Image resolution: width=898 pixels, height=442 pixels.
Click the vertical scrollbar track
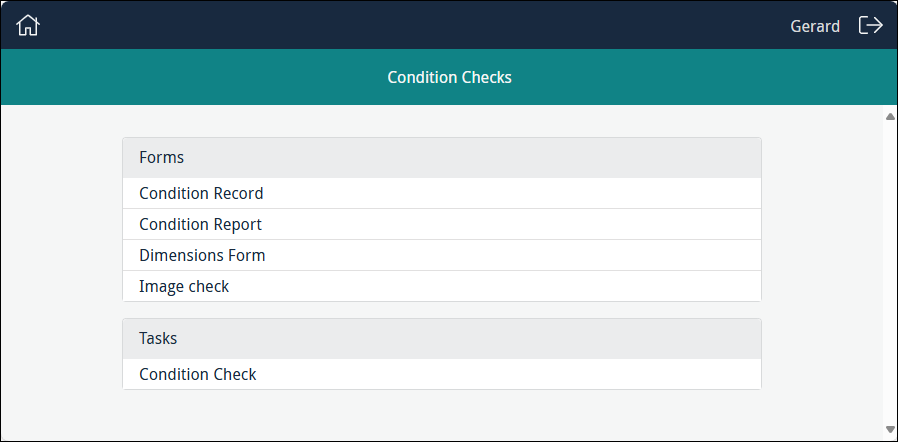[890, 270]
